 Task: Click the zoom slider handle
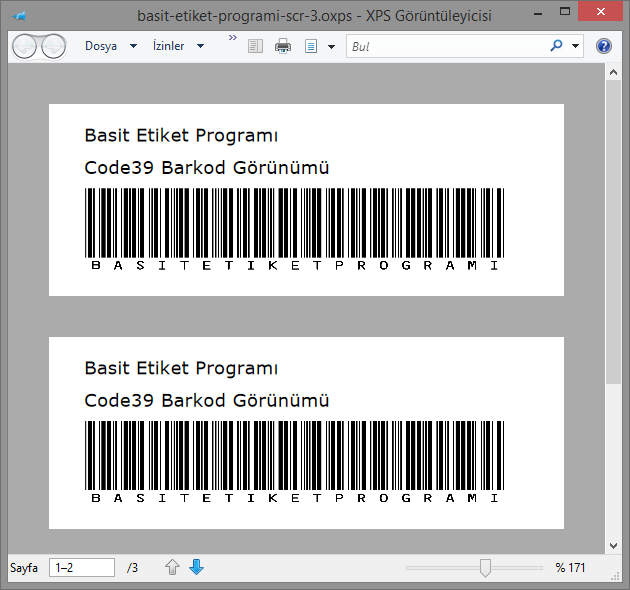pyautogui.click(x=485, y=568)
